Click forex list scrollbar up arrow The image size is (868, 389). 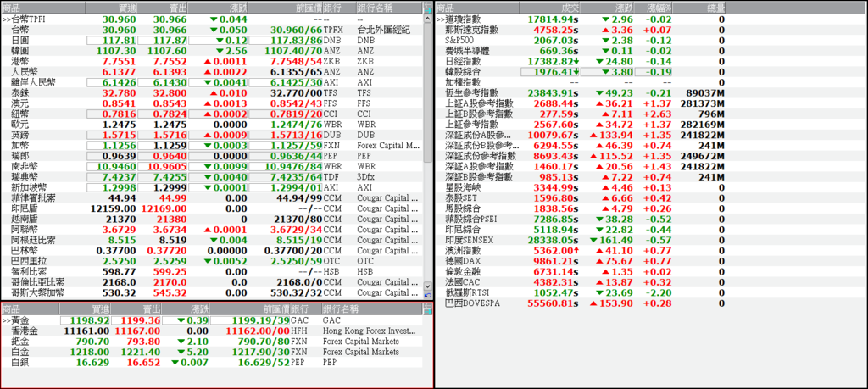(x=427, y=19)
